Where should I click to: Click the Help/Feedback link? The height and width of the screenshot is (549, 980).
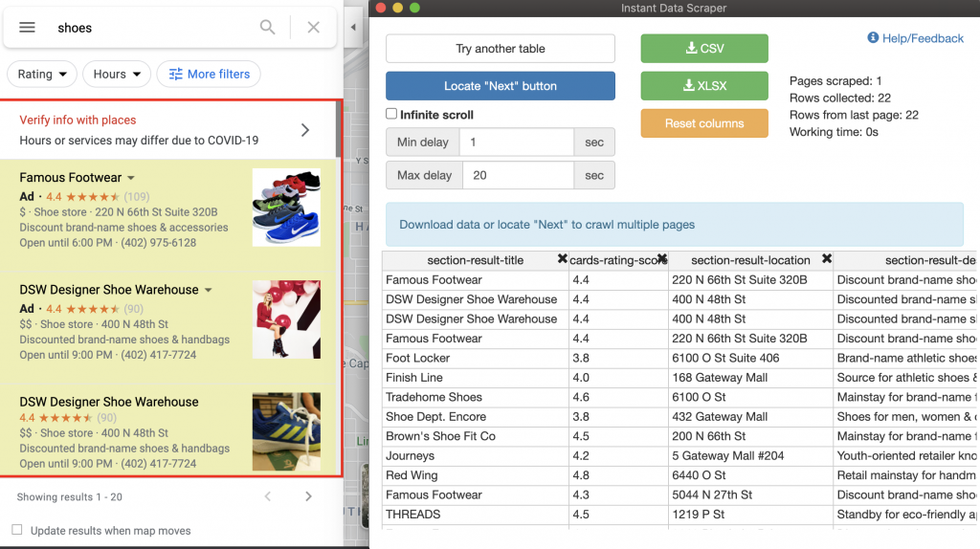coord(916,38)
